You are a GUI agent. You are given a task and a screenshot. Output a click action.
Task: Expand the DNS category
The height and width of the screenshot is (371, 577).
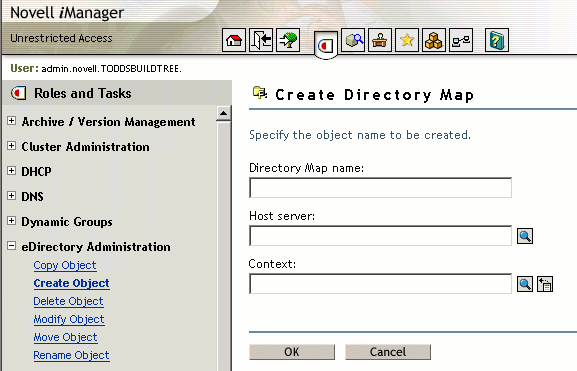click(x=11, y=195)
